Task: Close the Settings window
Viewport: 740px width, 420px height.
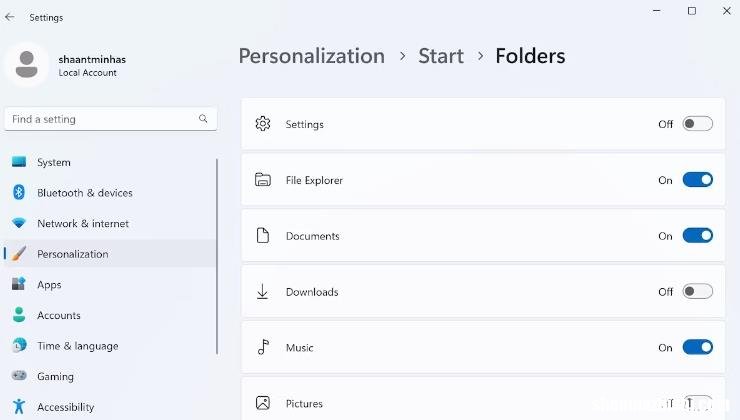Action: point(726,10)
